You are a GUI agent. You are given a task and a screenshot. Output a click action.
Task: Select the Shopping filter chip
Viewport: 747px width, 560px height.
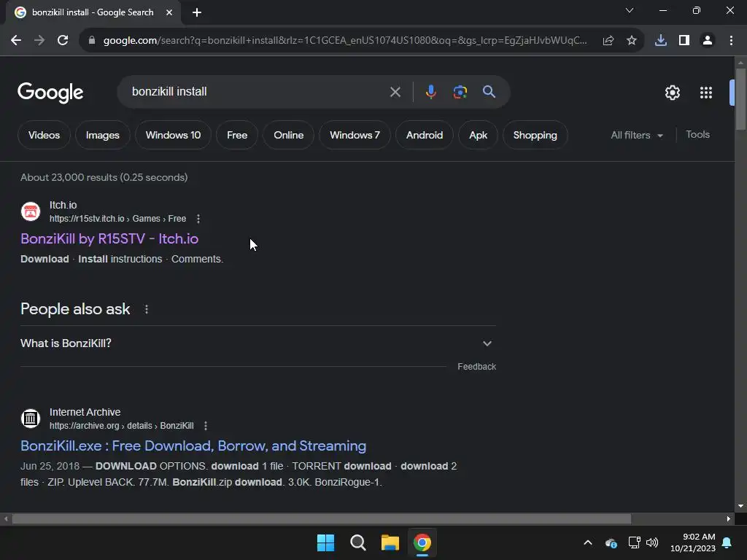(x=535, y=135)
